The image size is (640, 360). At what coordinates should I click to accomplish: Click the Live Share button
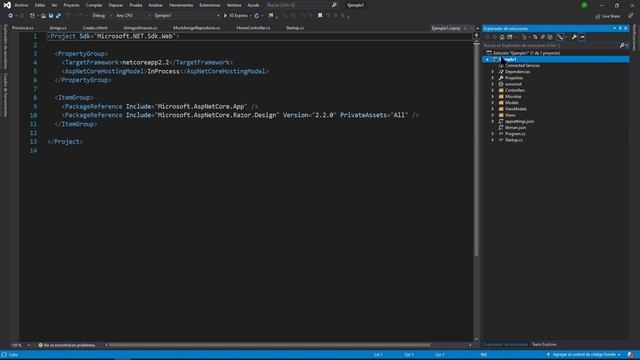pyautogui.click(x=608, y=16)
